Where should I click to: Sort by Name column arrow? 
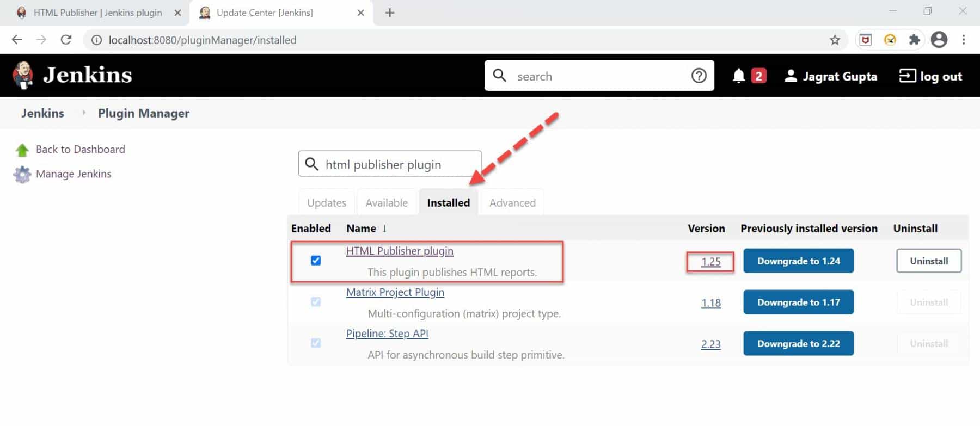coord(384,229)
